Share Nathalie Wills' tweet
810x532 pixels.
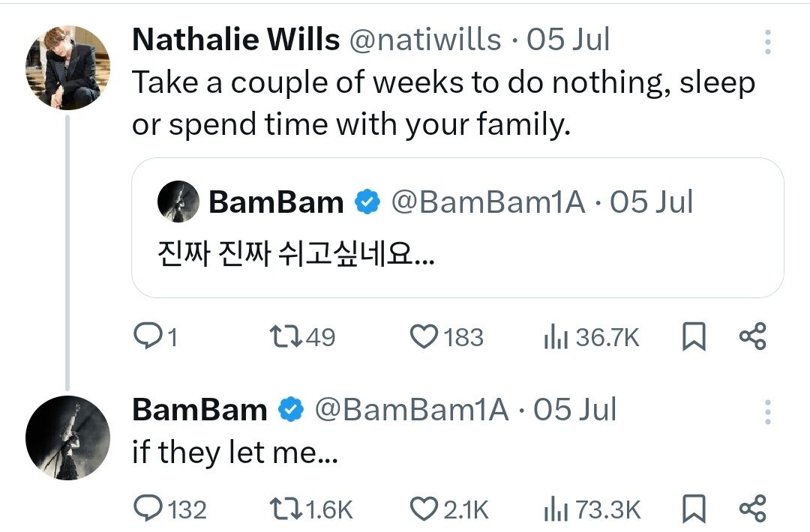(752, 338)
